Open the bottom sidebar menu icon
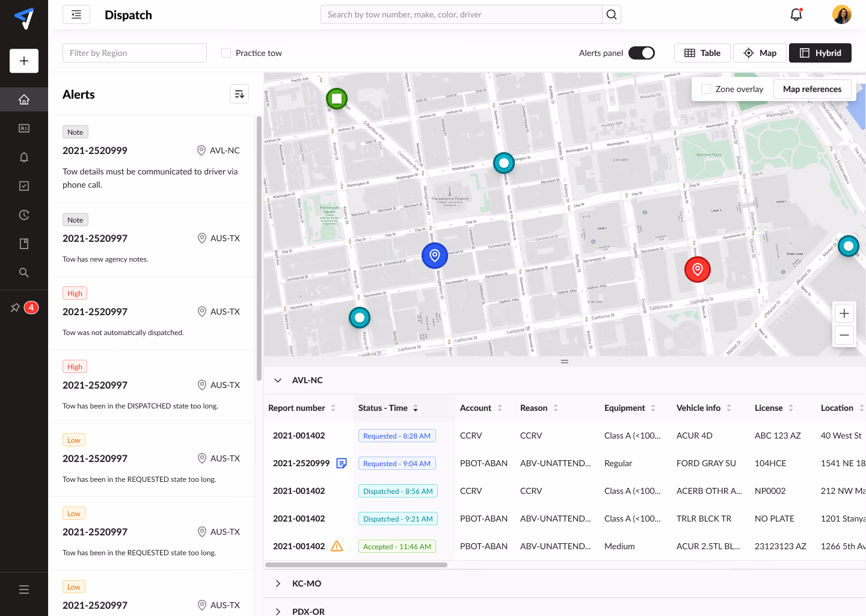866x616 pixels. (x=24, y=590)
